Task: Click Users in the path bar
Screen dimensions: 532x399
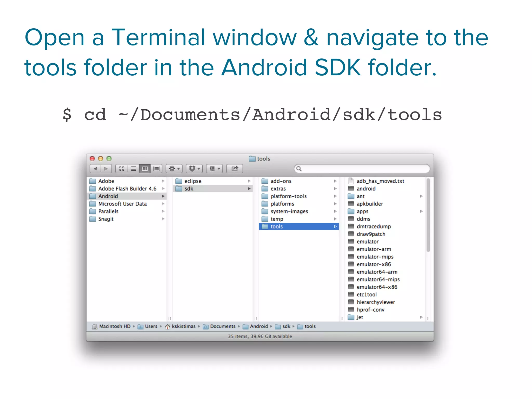Action: (x=148, y=326)
